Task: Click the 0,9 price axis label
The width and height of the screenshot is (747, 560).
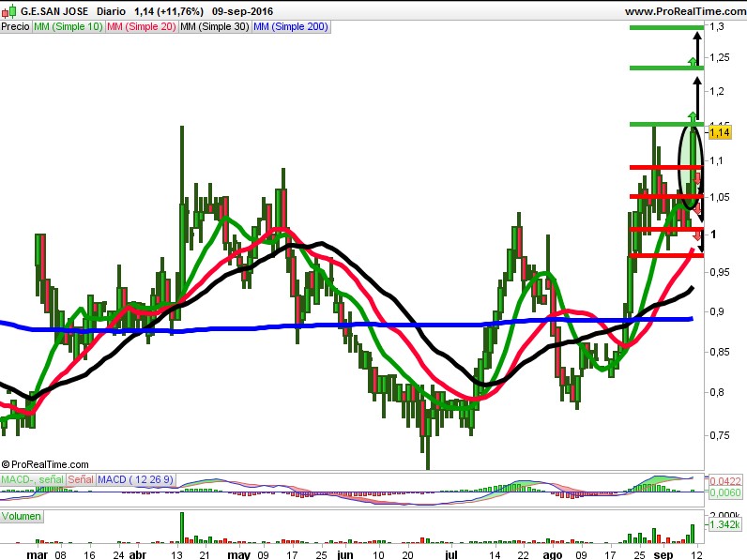Action: (717, 311)
